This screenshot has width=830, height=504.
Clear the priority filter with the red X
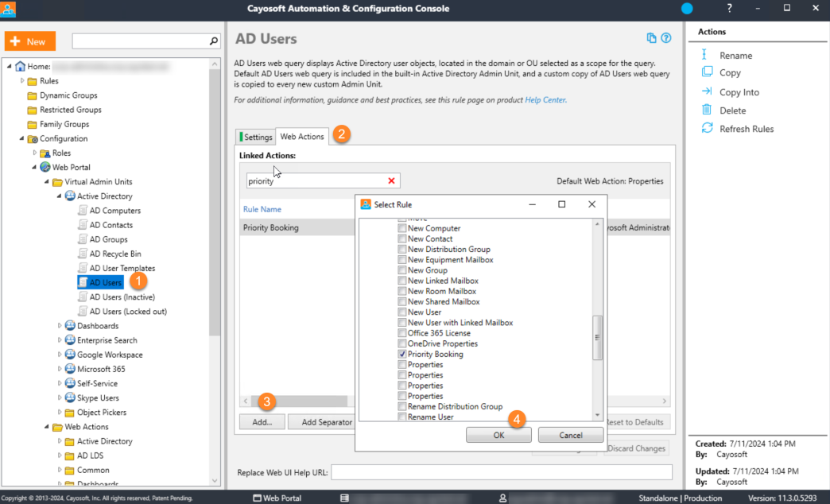(391, 181)
